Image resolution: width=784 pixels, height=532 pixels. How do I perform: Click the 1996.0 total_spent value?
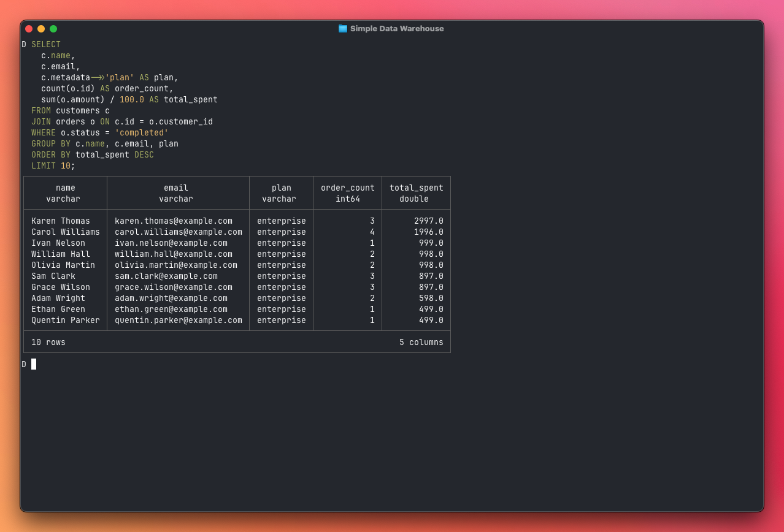pyautogui.click(x=429, y=232)
